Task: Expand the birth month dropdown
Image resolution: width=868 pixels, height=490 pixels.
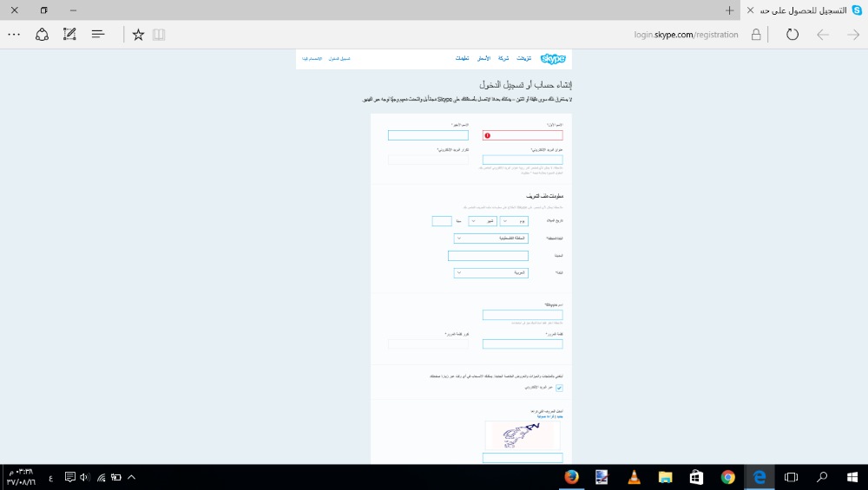Action: coord(483,221)
